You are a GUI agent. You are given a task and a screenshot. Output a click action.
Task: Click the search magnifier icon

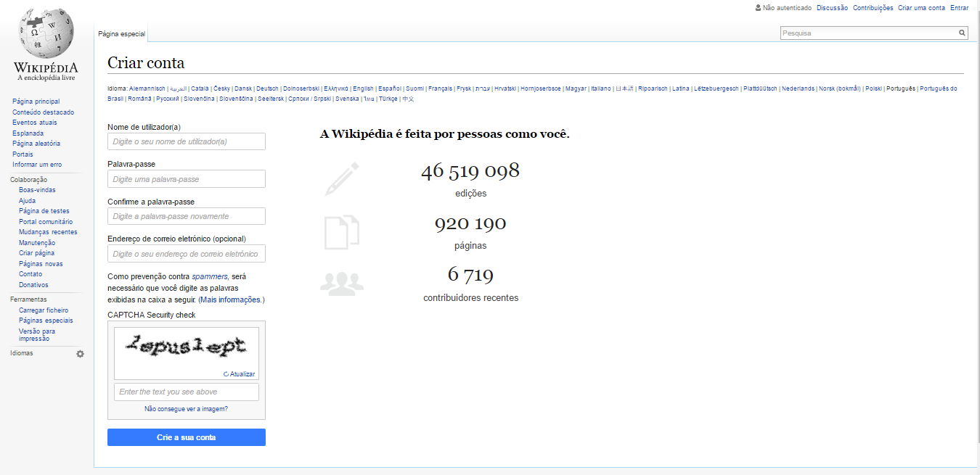coord(962,33)
